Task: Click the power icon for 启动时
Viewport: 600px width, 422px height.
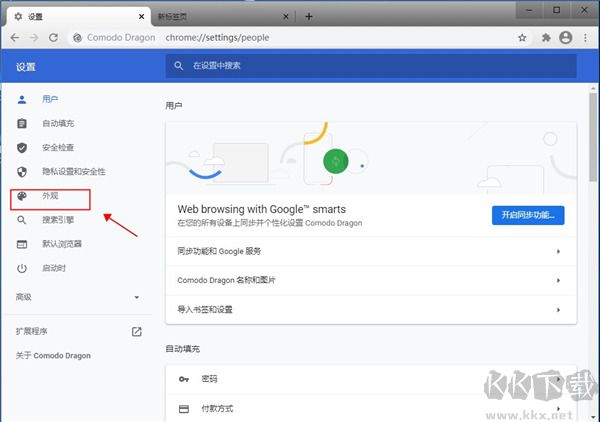Action: pos(22,268)
